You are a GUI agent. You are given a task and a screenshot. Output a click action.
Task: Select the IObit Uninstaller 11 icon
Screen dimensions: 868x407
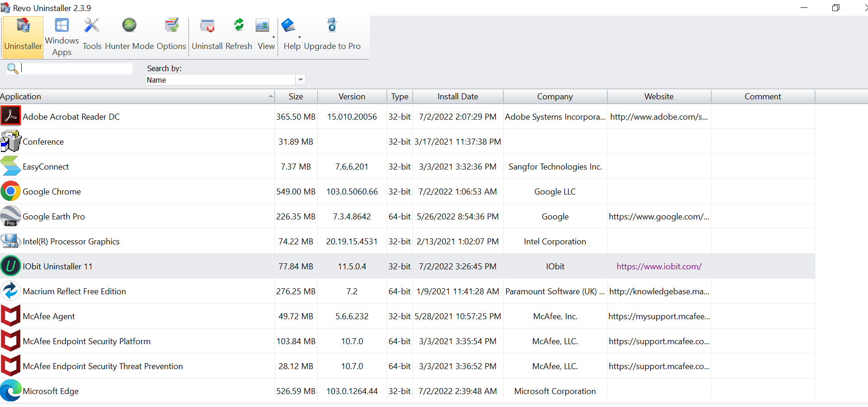(x=11, y=266)
